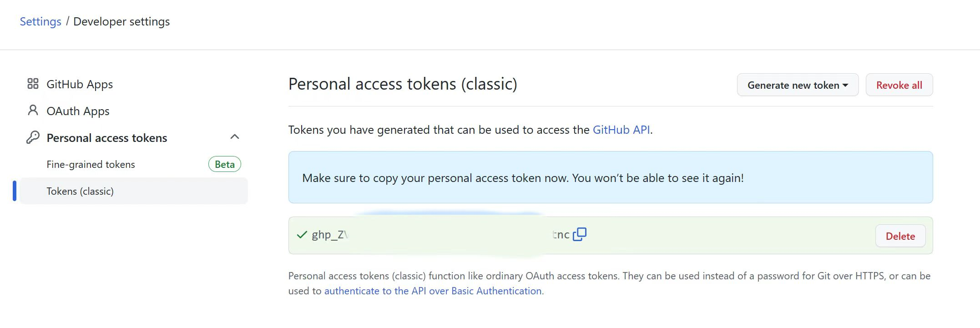Open Fine-grained tokens page

click(x=91, y=164)
